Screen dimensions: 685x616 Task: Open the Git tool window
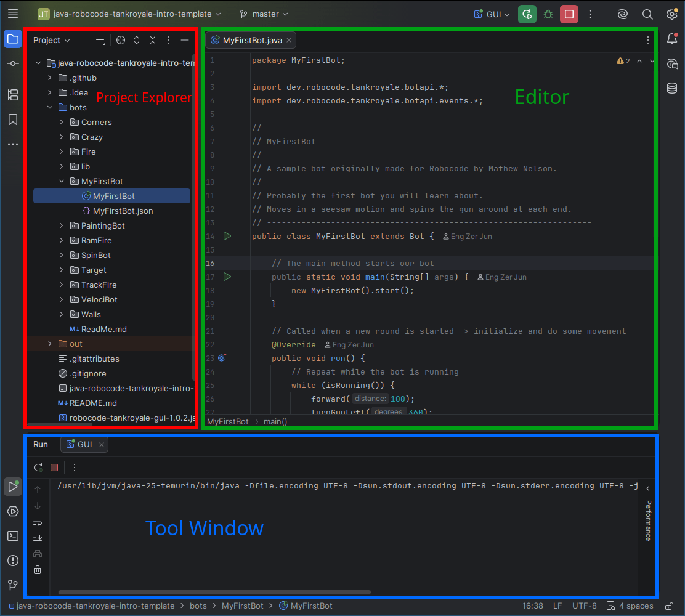pyautogui.click(x=13, y=585)
